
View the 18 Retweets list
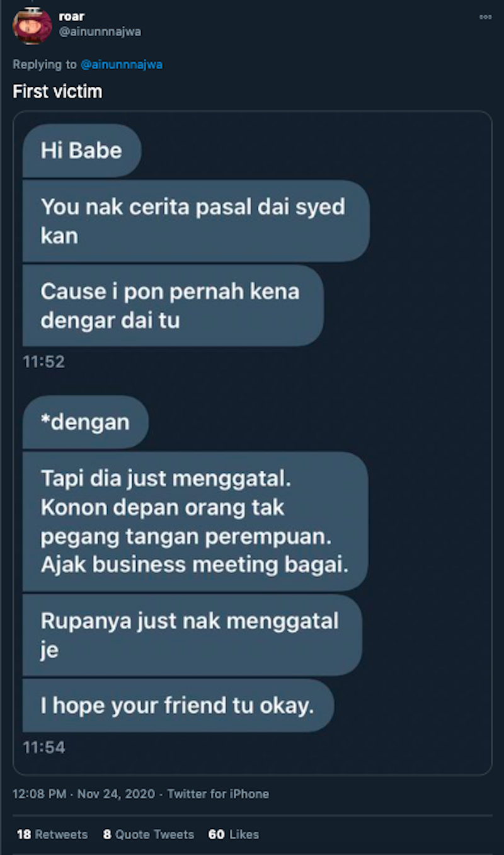click(x=52, y=834)
